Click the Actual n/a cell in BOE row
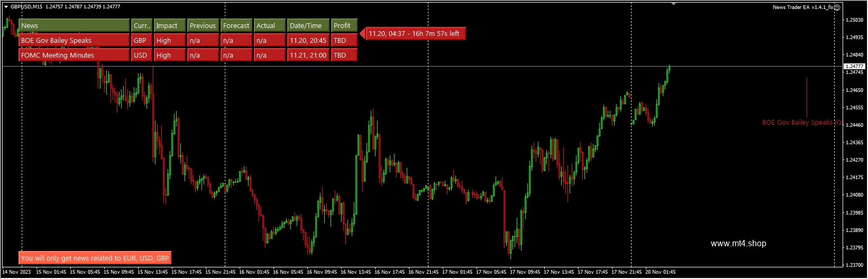 (269, 40)
